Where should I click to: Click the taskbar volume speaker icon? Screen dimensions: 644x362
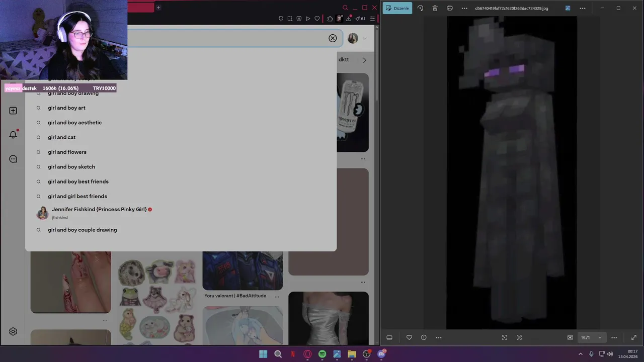610,354
